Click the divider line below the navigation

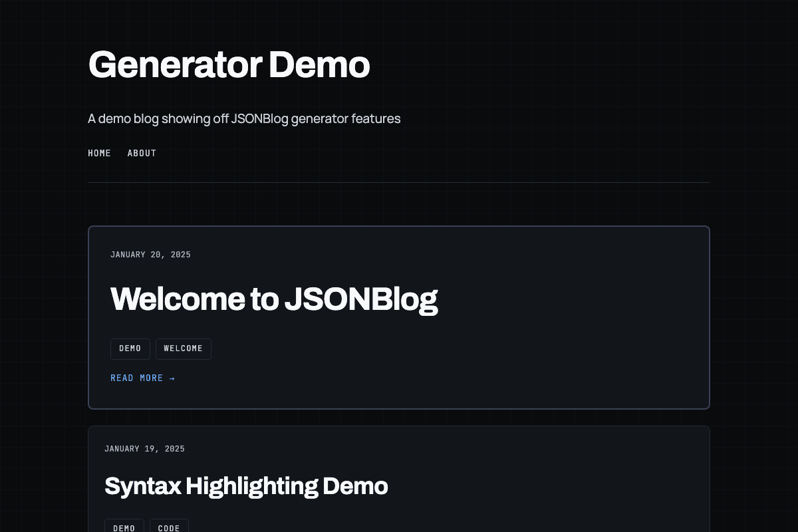(399, 182)
